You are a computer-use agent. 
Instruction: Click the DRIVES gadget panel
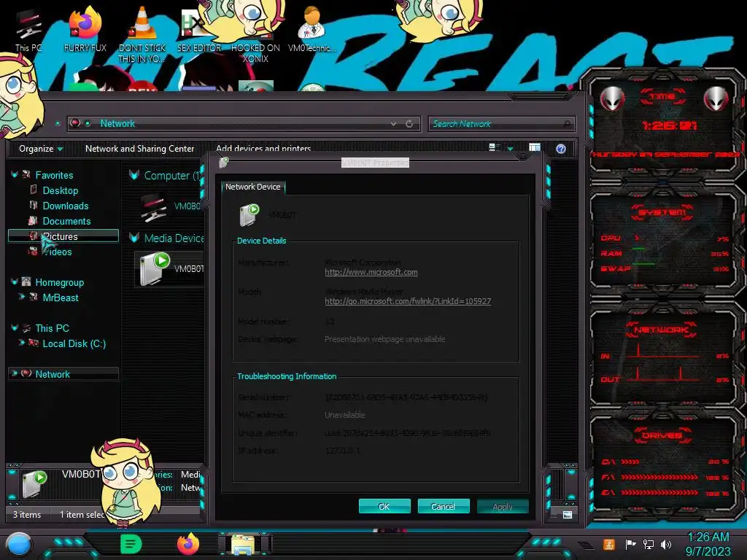pyautogui.click(x=664, y=464)
